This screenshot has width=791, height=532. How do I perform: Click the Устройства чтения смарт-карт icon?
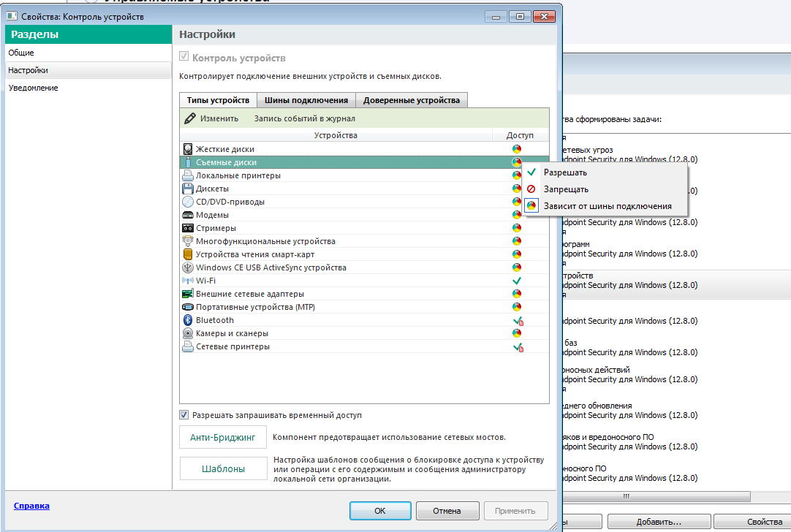tap(188, 254)
